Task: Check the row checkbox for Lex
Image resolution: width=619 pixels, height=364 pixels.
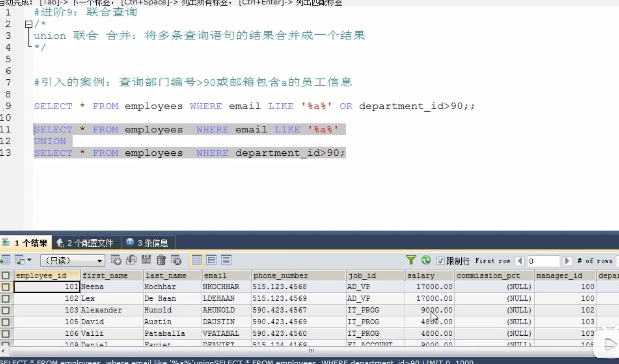Action: pos(5,298)
